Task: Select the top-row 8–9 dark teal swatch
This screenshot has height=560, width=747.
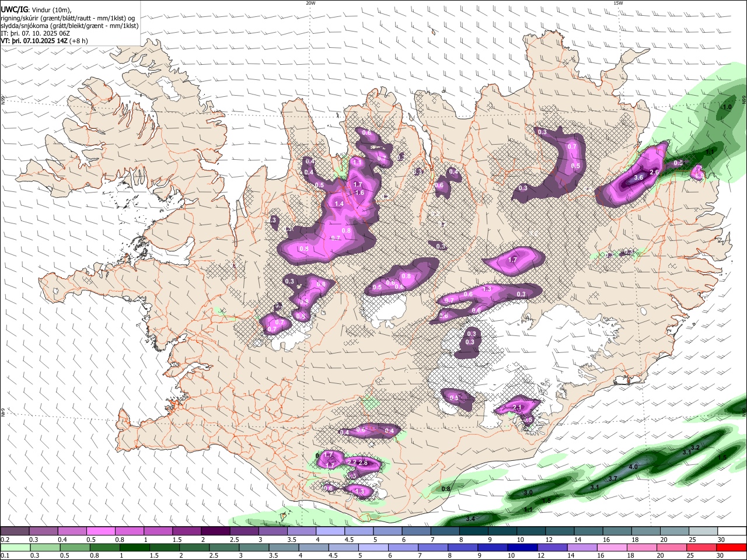Action: [473, 531]
